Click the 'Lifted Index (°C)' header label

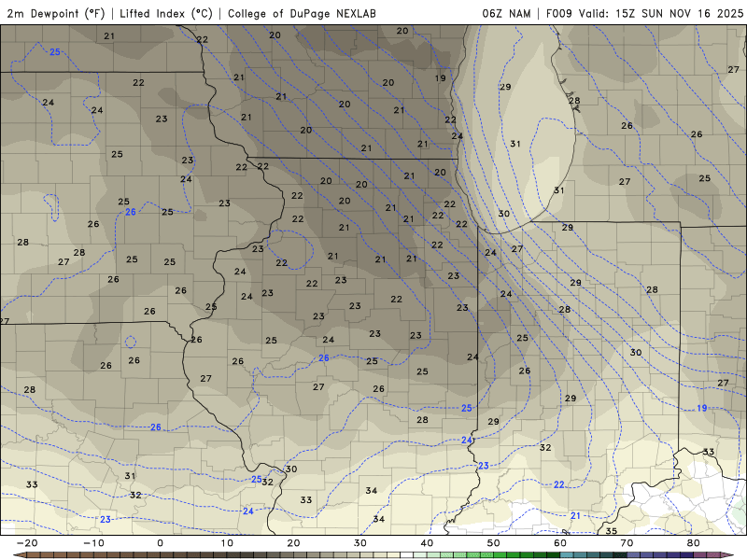point(166,14)
